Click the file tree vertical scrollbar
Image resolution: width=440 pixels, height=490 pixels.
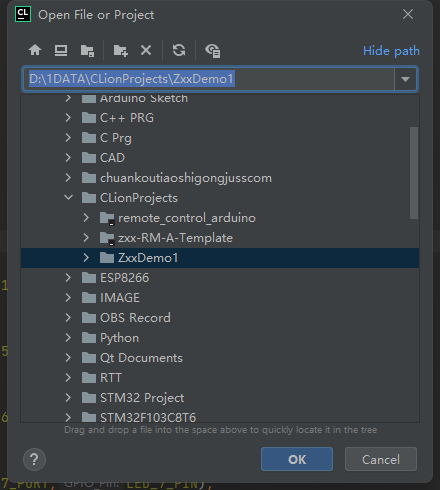[x=414, y=173]
